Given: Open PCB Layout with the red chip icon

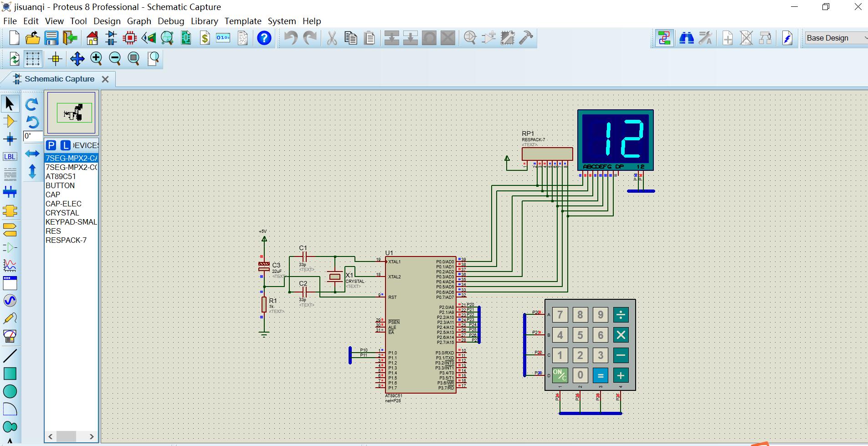Looking at the screenshot, I should tap(130, 38).
